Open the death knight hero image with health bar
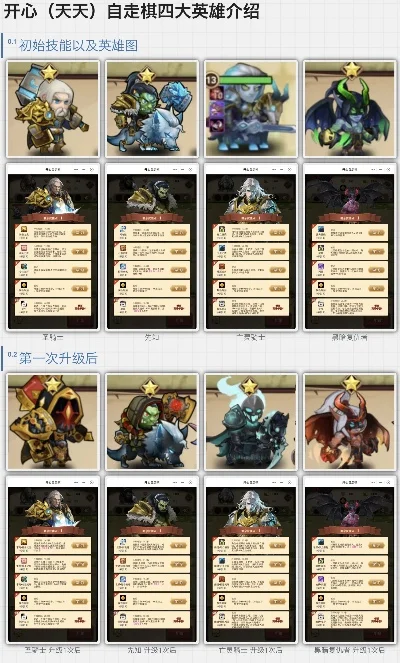This screenshot has height=663, width=400. [251, 109]
